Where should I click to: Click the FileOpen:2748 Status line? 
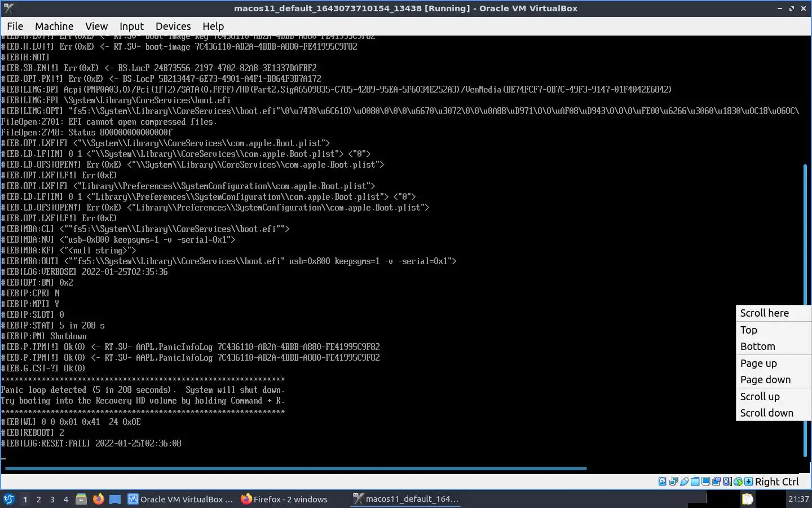87,133
